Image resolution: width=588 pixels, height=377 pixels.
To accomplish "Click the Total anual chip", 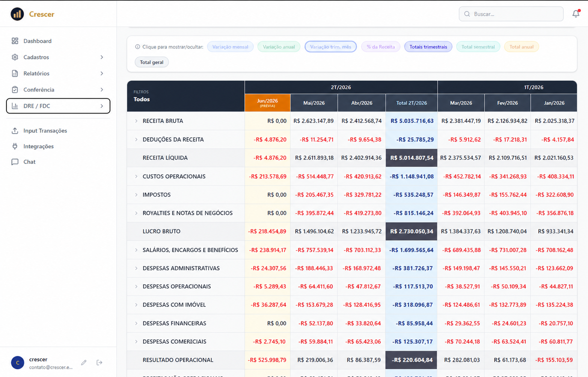I will [x=521, y=47].
